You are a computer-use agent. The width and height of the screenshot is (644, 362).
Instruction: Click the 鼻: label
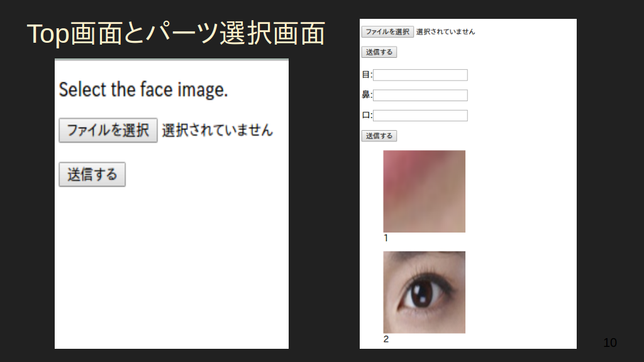pyautogui.click(x=367, y=95)
